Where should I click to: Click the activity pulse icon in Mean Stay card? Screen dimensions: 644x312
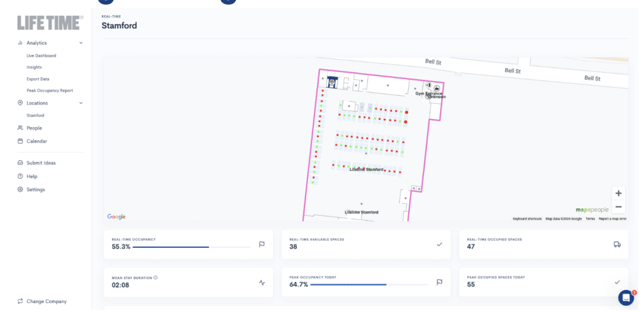[262, 282]
